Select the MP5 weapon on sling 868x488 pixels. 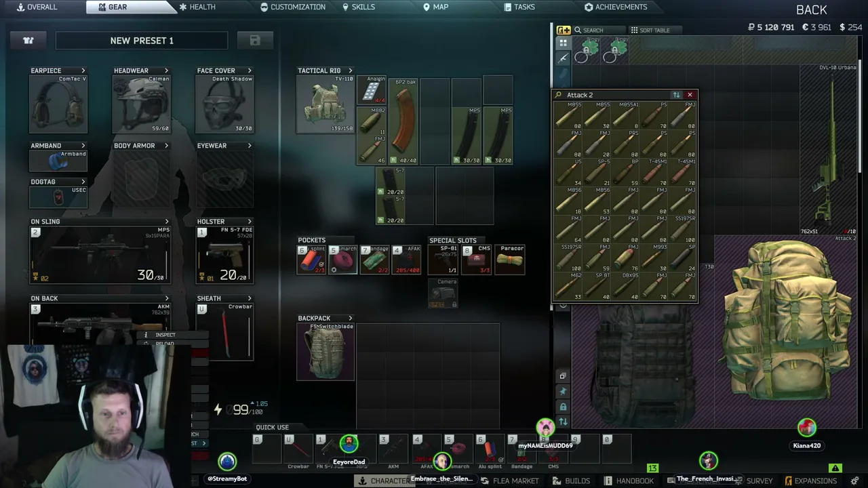tap(100, 255)
